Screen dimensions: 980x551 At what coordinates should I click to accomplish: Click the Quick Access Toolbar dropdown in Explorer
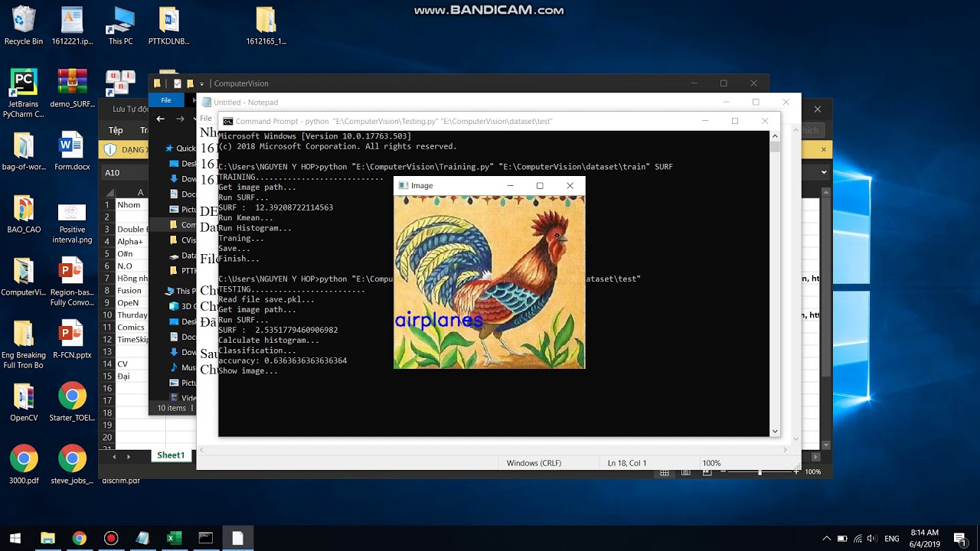coord(202,83)
